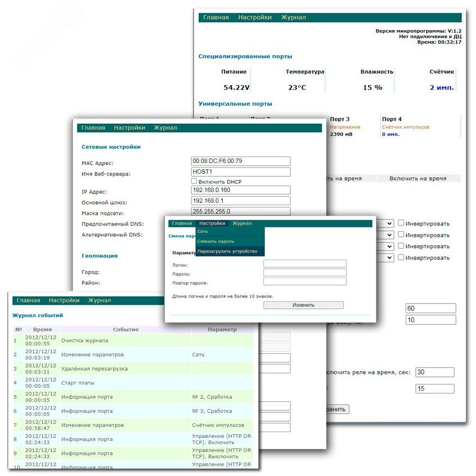Focus the "Логин" input field

click(x=305, y=263)
